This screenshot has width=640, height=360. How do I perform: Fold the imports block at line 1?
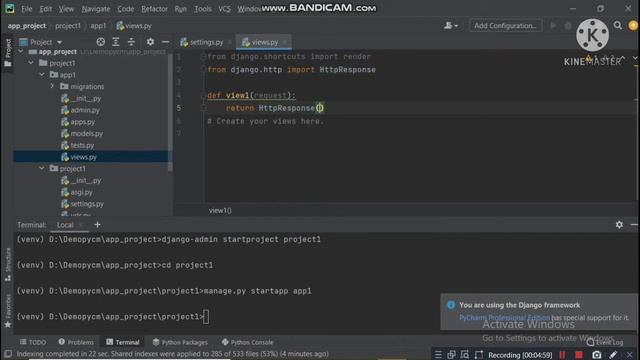[x=203, y=57]
